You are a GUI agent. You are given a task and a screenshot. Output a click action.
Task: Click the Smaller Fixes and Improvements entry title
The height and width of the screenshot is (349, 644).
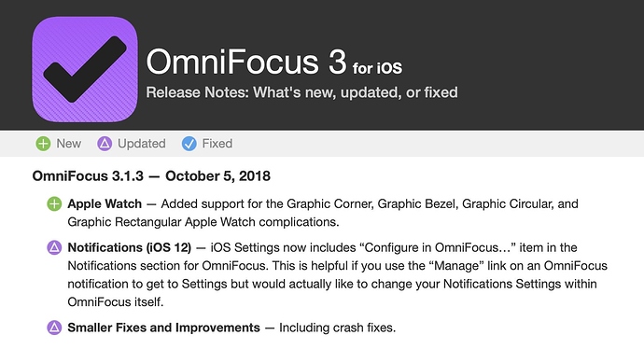point(164,328)
